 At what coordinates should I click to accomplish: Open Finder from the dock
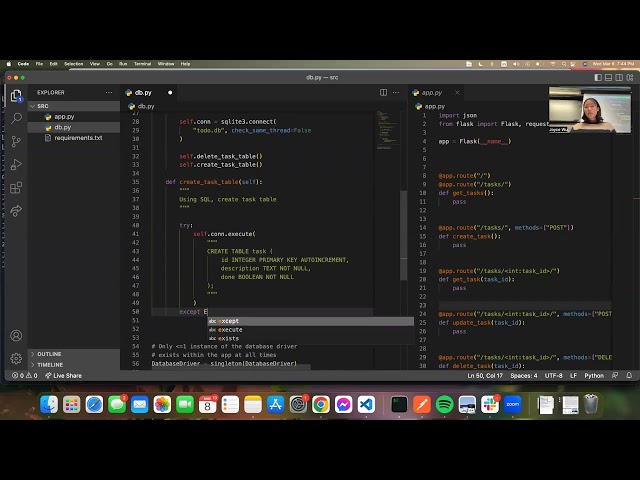pyautogui.click(x=49, y=404)
